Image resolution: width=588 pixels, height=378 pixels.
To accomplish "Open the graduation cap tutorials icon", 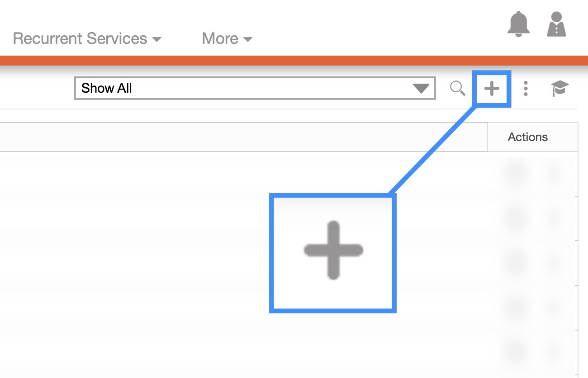I will click(x=560, y=89).
